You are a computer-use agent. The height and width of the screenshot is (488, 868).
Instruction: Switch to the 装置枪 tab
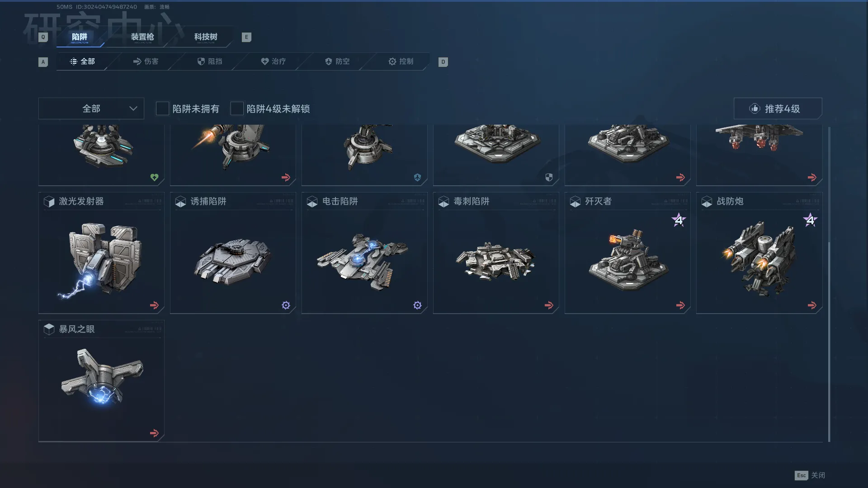click(x=142, y=37)
